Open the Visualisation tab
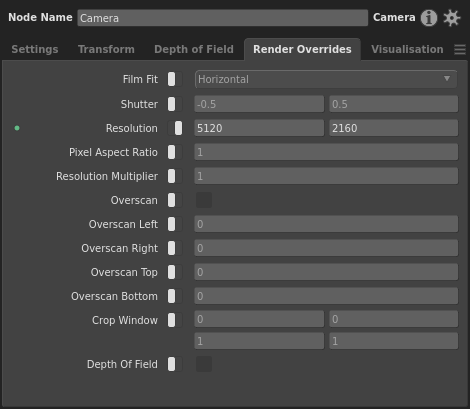The width and height of the screenshot is (470, 409). pos(407,49)
